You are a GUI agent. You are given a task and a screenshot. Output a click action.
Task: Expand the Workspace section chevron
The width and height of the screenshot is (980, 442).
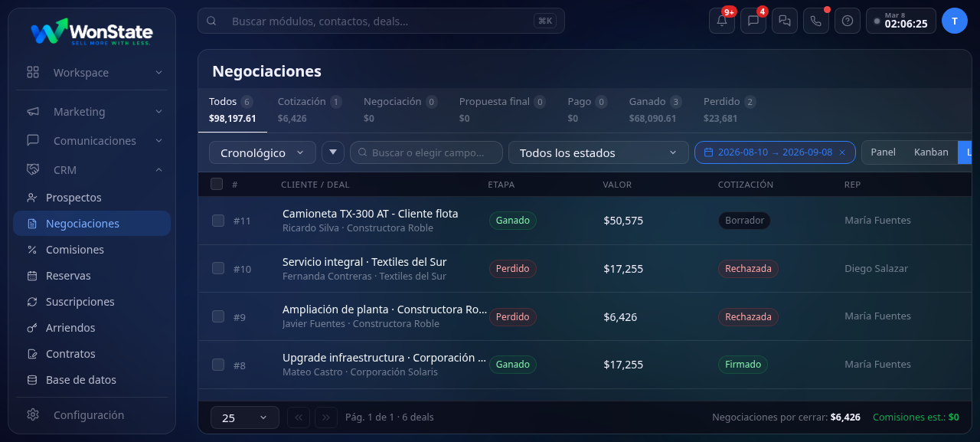click(158, 72)
